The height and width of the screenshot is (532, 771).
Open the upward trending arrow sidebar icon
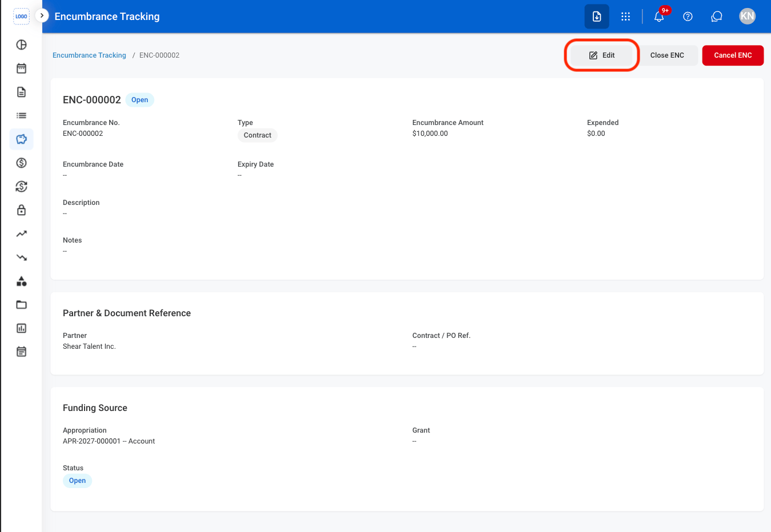21,233
